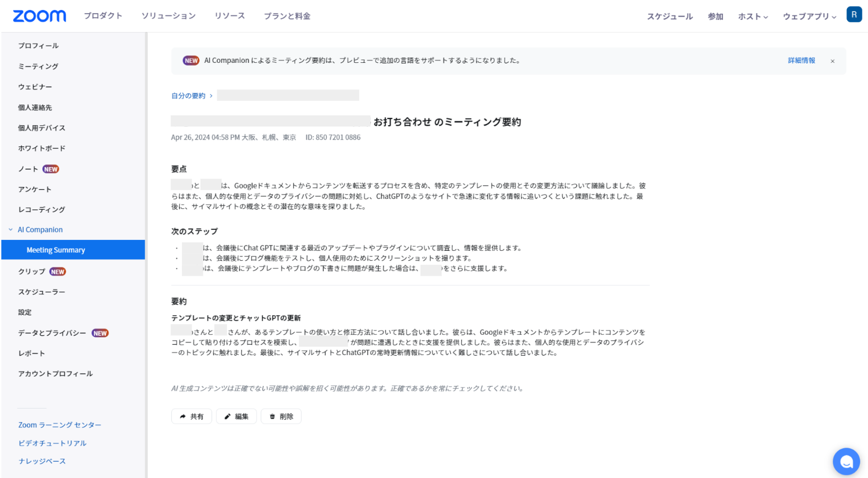This screenshot has width=868, height=478.
Task: Select Meeting Summary in the sidebar
Action: [x=56, y=250]
